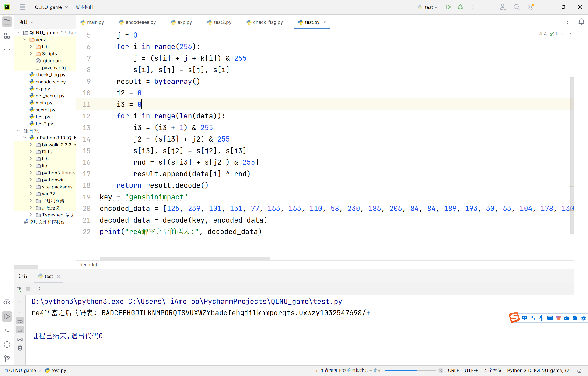Screen dimensions: 588x376
Task: Open the Structure tool window
Action: pyautogui.click(x=7, y=36)
